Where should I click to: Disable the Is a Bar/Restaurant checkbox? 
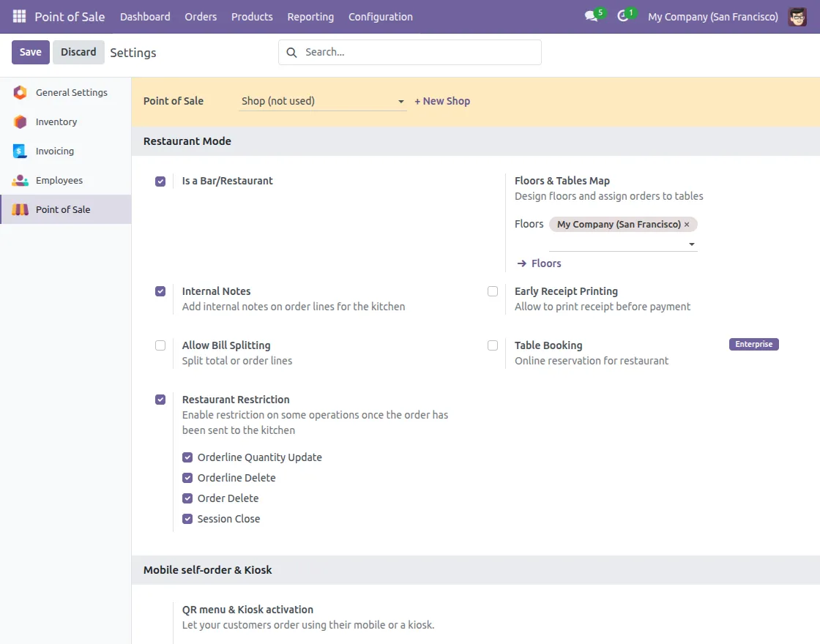pos(160,181)
